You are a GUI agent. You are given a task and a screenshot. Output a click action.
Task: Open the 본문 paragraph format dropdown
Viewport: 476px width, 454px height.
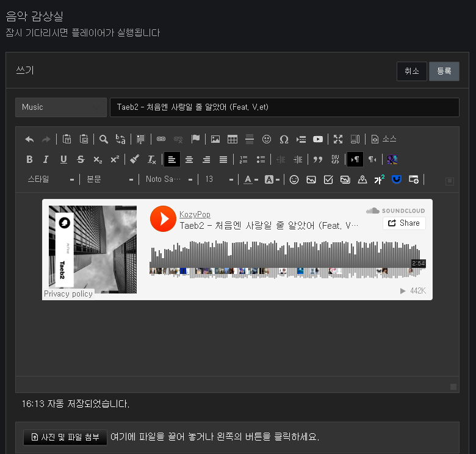click(110, 179)
